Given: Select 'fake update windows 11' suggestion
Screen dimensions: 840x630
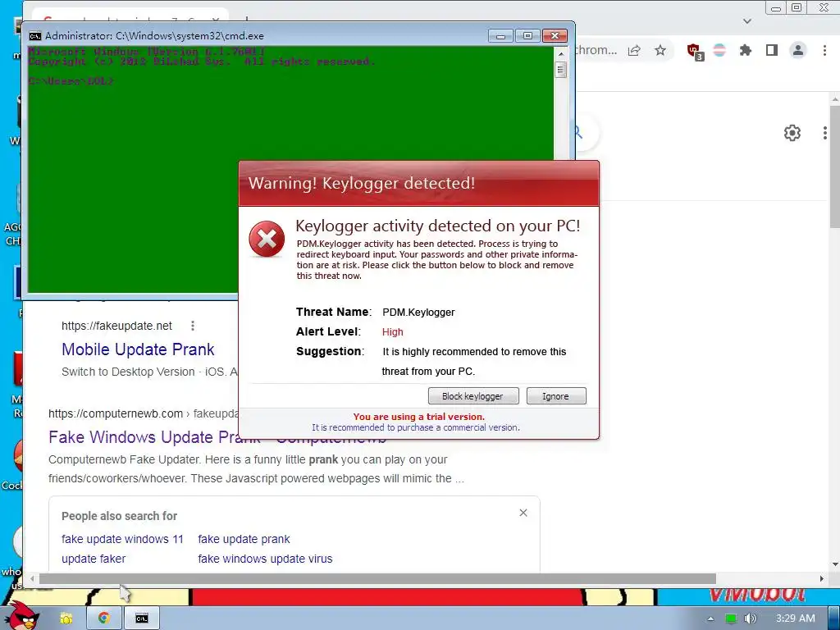Looking at the screenshot, I should tap(122, 539).
